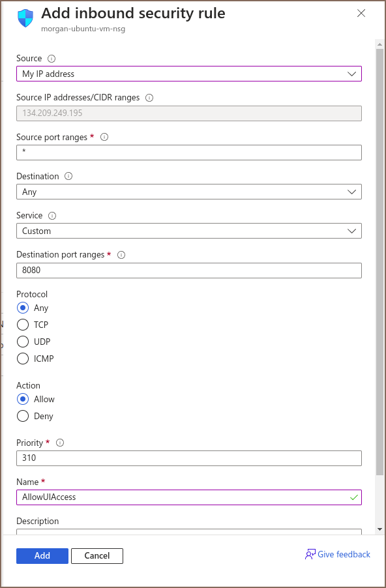Select the ICMP protocol option
Screen dimensions: 386x588
[x=23, y=359]
